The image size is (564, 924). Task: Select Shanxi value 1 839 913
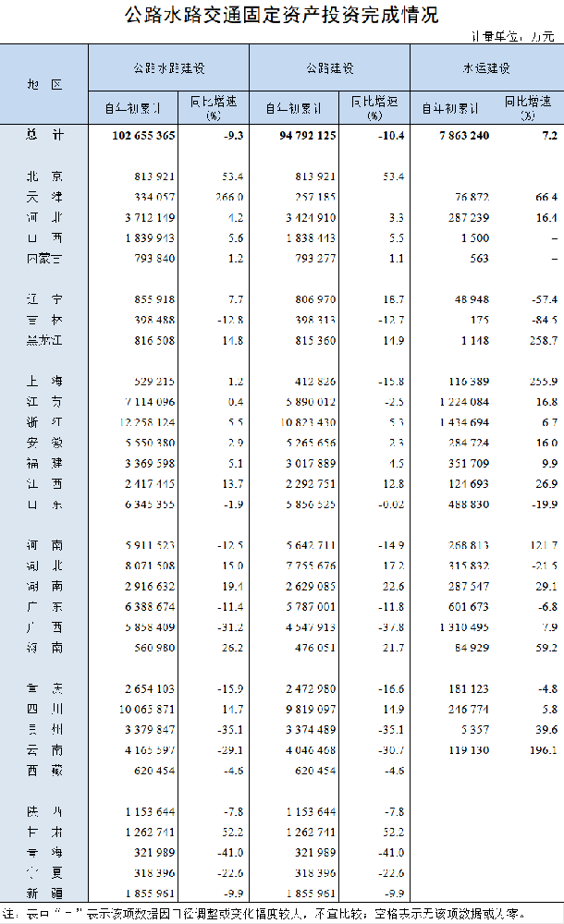150,238
